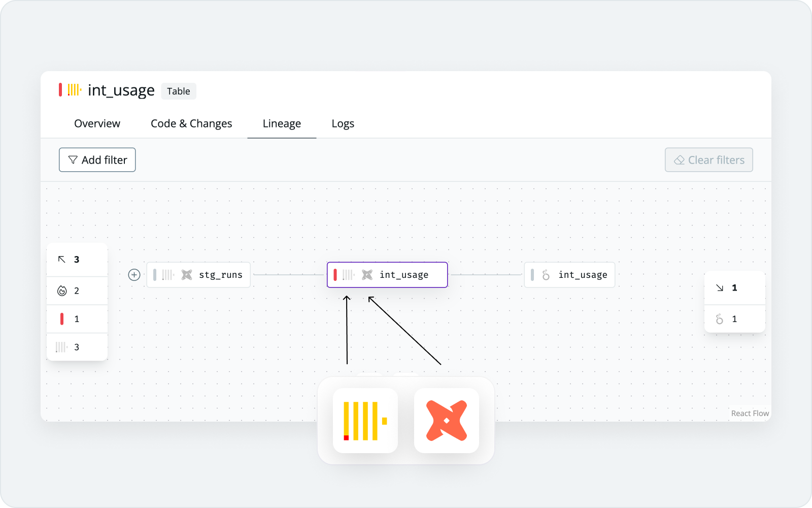
Task: Click the Clear filters button
Action: (709, 160)
